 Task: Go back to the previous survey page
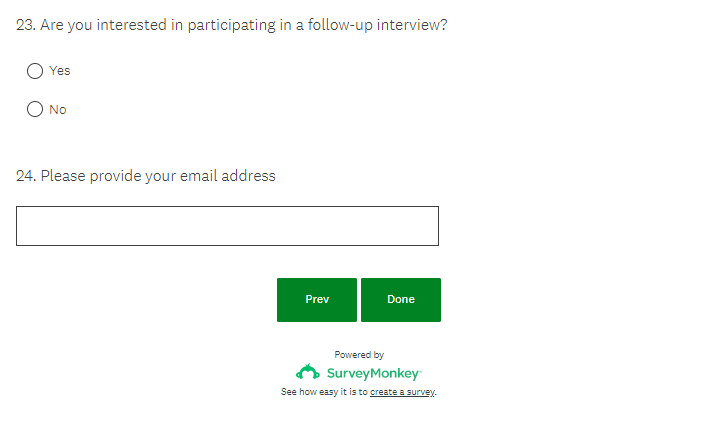(x=317, y=300)
